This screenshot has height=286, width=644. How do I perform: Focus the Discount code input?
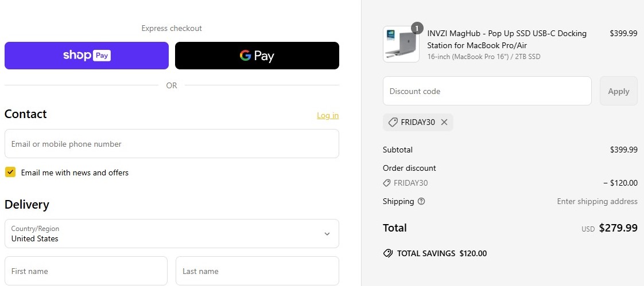click(x=487, y=91)
